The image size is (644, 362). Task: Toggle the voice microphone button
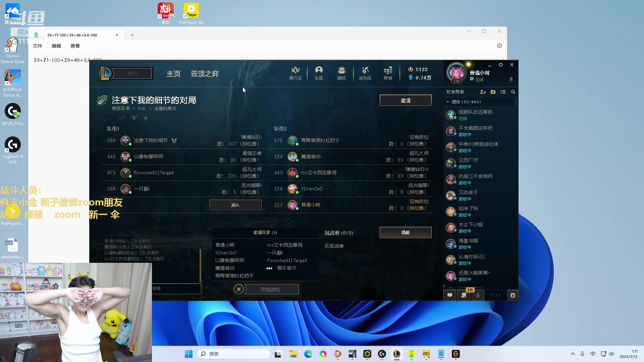coord(478,295)
